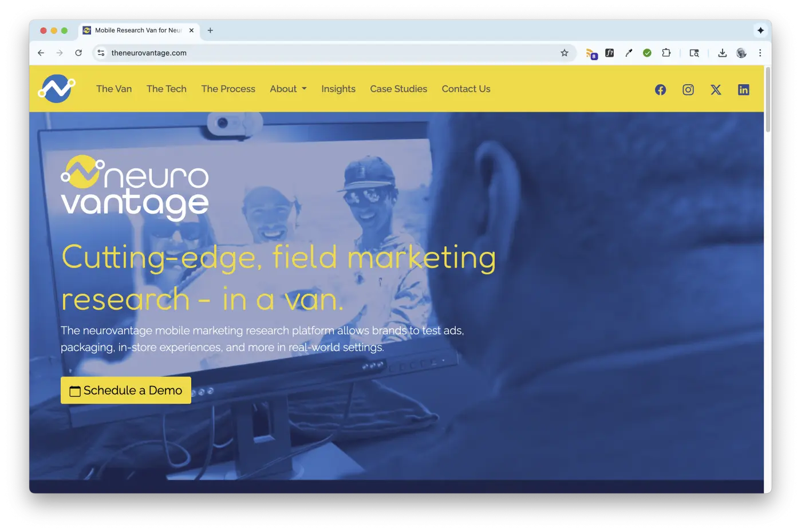Open The Tech nav item
Viewport: 801px width, 532px height.
[x=167, y=89]
